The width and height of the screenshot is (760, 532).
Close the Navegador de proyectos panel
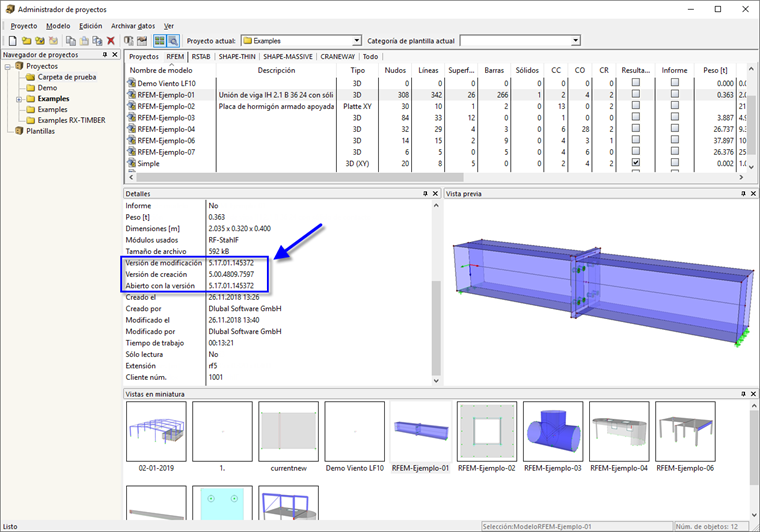115,55
